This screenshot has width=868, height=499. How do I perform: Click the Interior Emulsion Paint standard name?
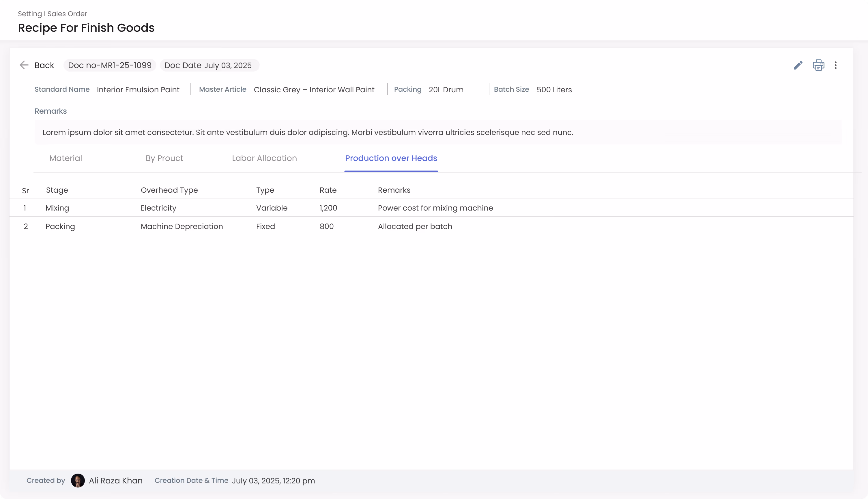tap(138, 89)
